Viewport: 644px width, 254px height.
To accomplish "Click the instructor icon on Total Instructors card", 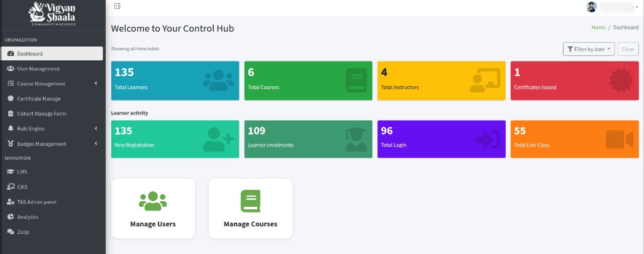I will [485, 80].
